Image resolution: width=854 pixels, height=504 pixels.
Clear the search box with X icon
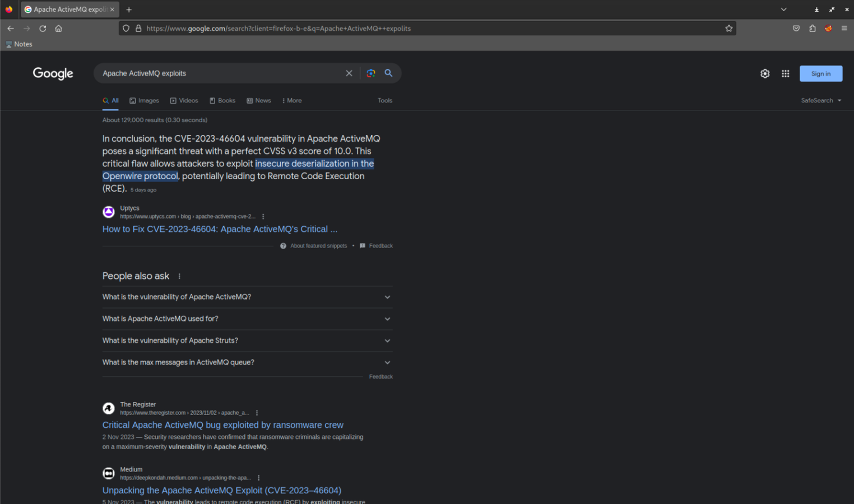click(349, 73)
